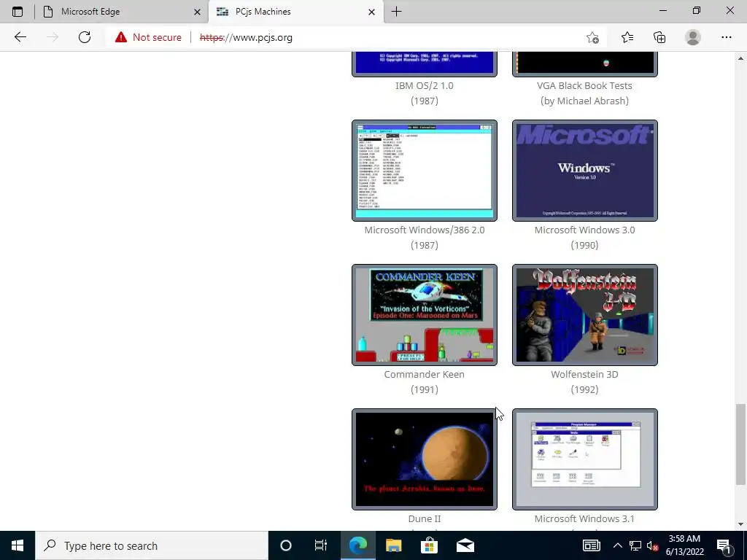Click the IBM OS/2 1.0 caption
Viewport: 747px width, 560px height.
(425, 86)
